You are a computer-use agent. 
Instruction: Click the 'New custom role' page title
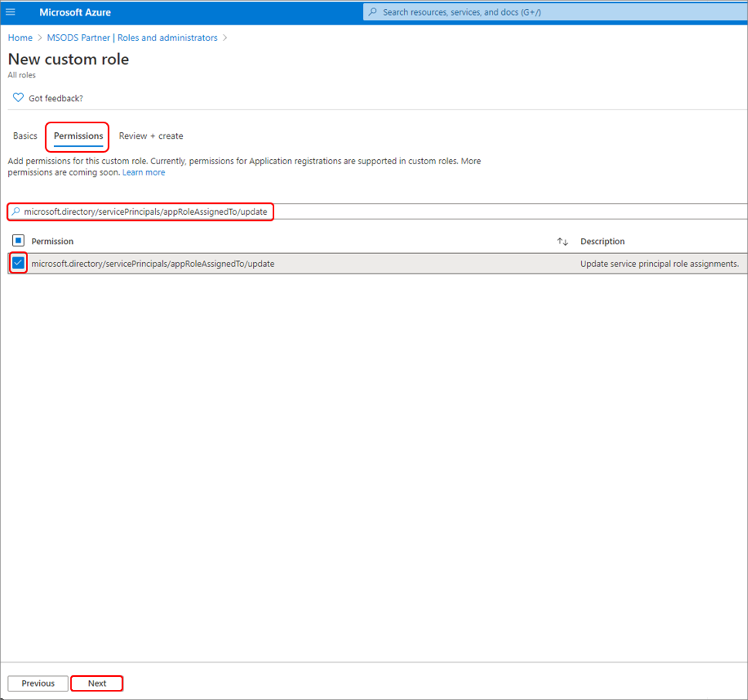pyautogui.click(x=69, y=59)
